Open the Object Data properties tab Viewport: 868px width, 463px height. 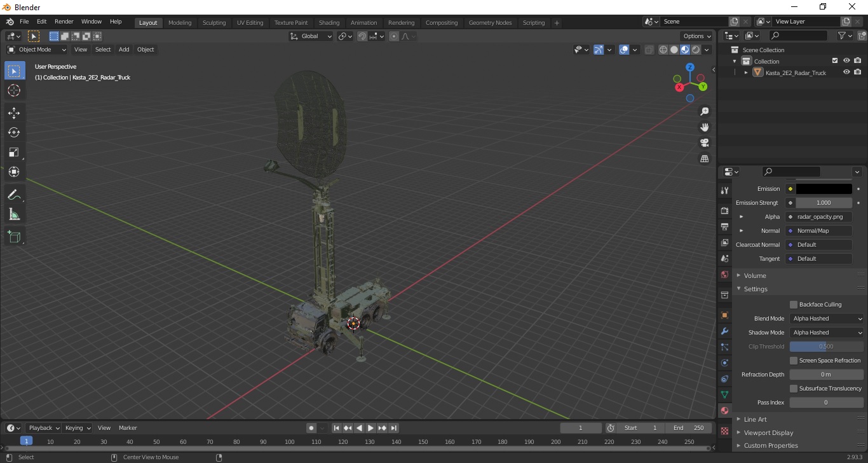pyautogui.click(x=724, y=395)
